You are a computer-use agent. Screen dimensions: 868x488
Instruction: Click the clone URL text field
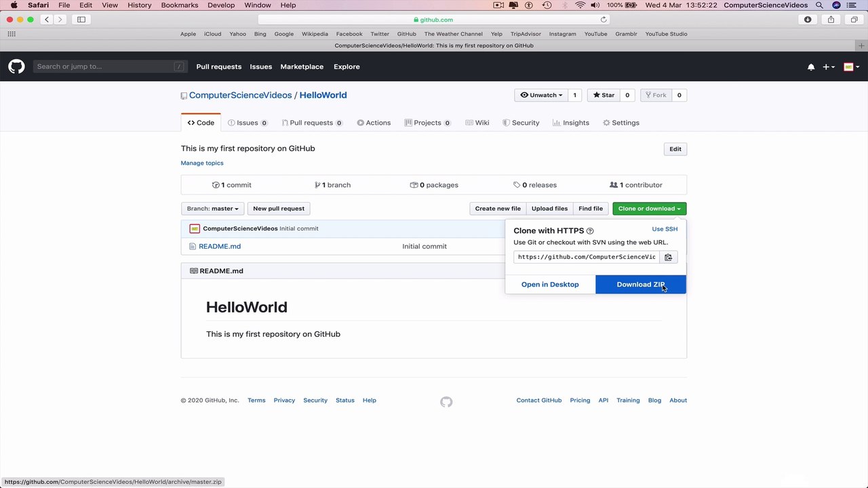coord(587,257)
